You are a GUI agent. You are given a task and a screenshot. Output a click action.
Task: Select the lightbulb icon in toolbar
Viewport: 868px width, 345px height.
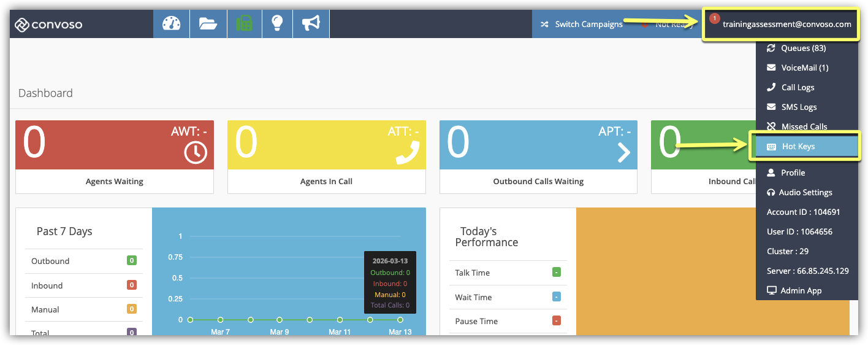277,24
